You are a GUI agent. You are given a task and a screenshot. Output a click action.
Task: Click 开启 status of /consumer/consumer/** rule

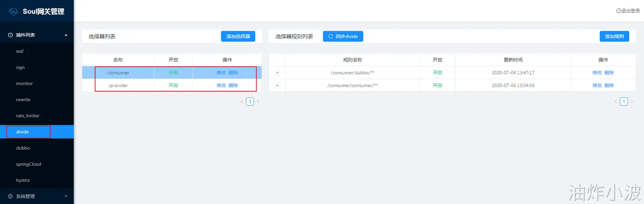pyautogui.click(x=437, y=85)
